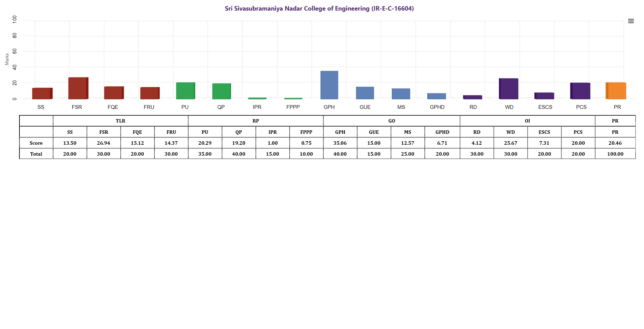Click the FPPP x-axis label
Screen dimensions: 644x329
pos(293,107)
